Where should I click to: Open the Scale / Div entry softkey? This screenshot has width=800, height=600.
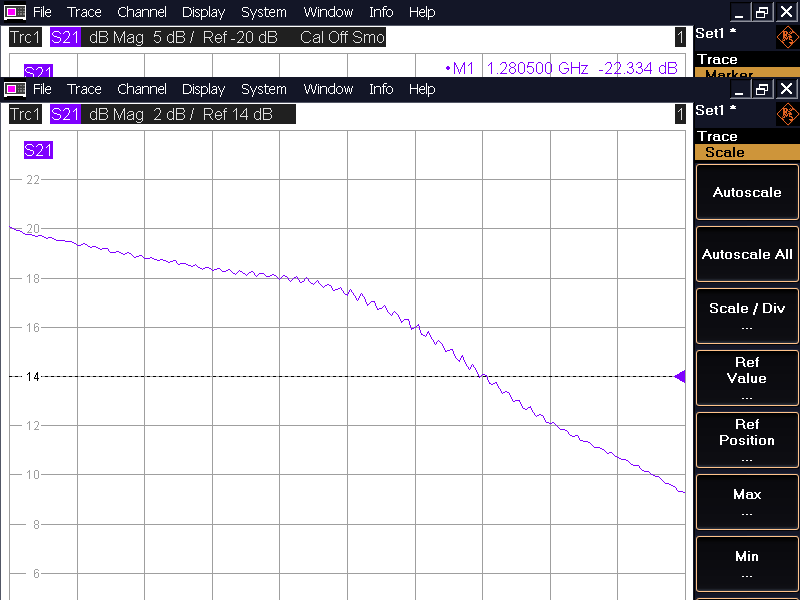click(747, 316)
